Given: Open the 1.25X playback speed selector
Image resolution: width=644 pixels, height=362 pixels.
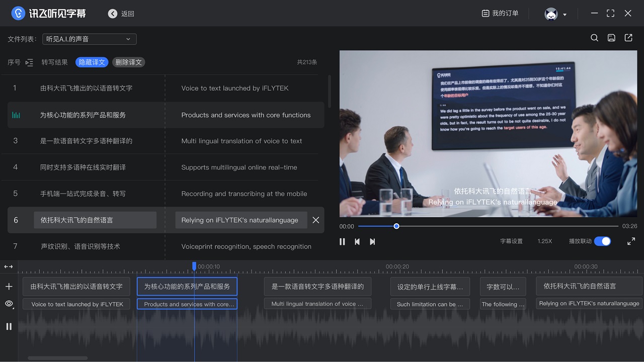Looking at the screenshot, I should 544,241.
